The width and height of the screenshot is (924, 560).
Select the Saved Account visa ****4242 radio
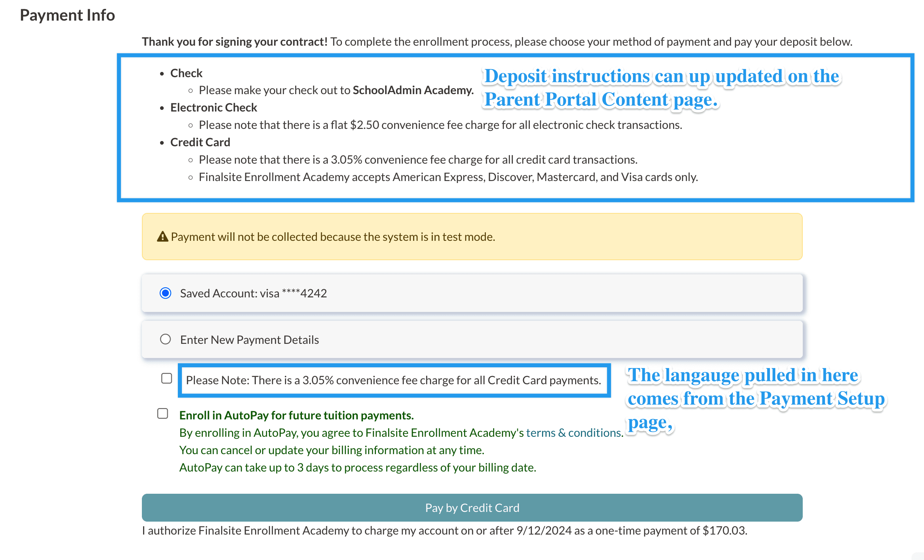[x=165, y=293]
